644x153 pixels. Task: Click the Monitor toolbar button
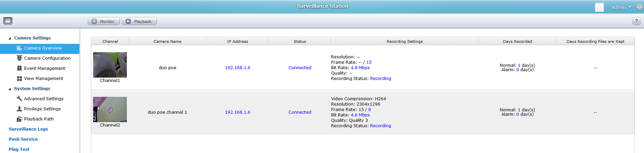(x=103, y=21)
